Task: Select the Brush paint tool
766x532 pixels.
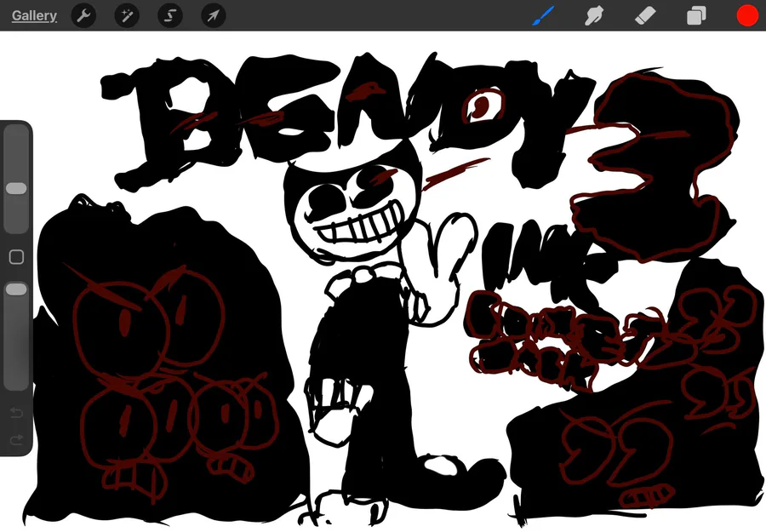Action: tap(543, 15)
